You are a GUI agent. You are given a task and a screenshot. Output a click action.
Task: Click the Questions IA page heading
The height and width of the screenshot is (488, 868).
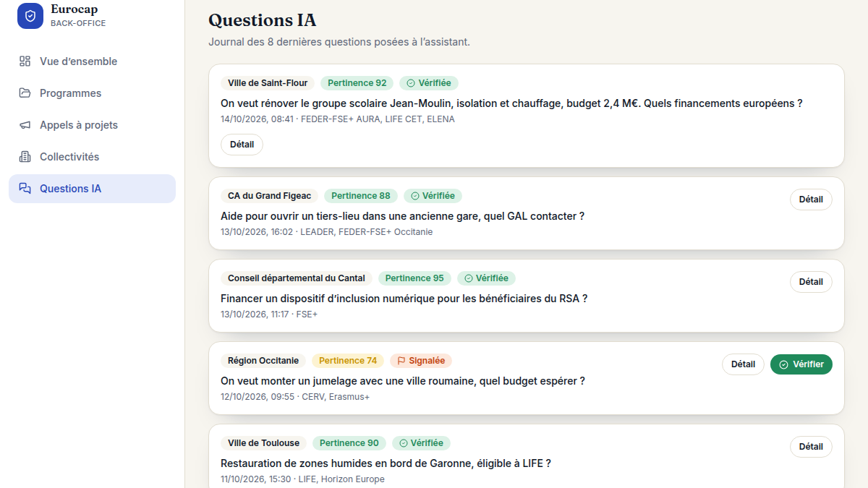click(x=263, y=20)
